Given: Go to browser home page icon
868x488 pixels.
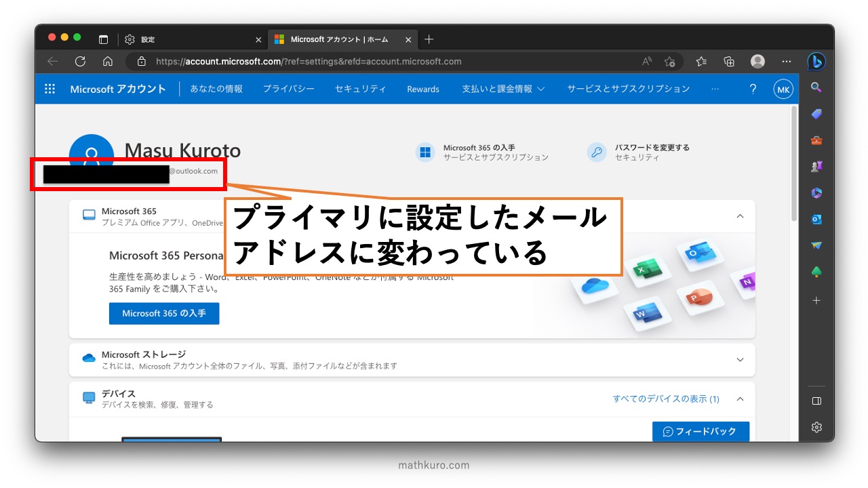Looking at the screenshot, I should click(107, 61).
